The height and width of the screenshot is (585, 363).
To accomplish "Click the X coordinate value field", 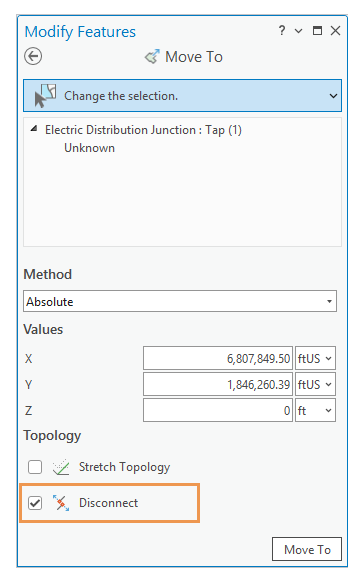I will [x=218, y=358].
